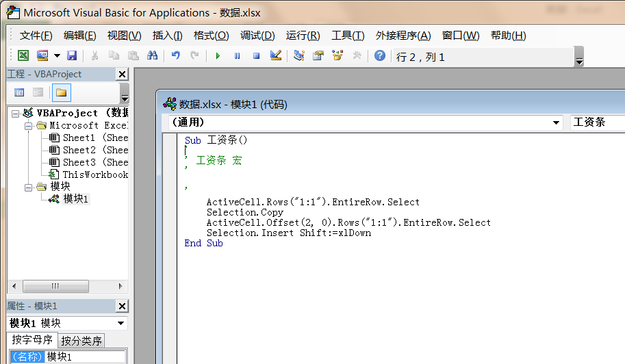
Task: Open the 帮助(H) menu
Action: pos(508,36)
